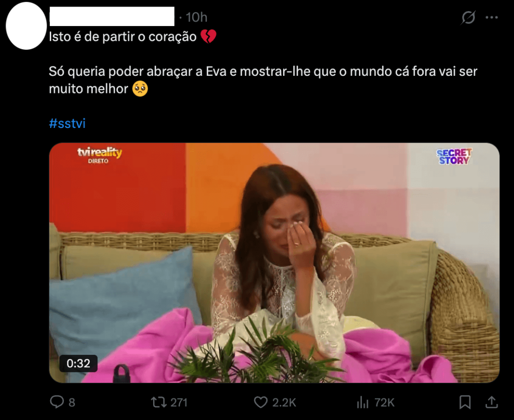Click the reply speech bubble icon
This screenshot has width=514, height=420.
(x=57, y=401)
